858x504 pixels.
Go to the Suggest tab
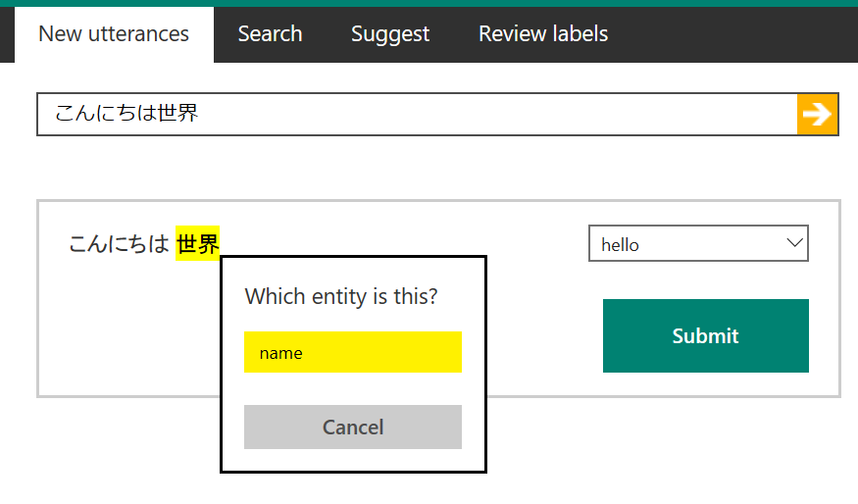coord(390,34)
